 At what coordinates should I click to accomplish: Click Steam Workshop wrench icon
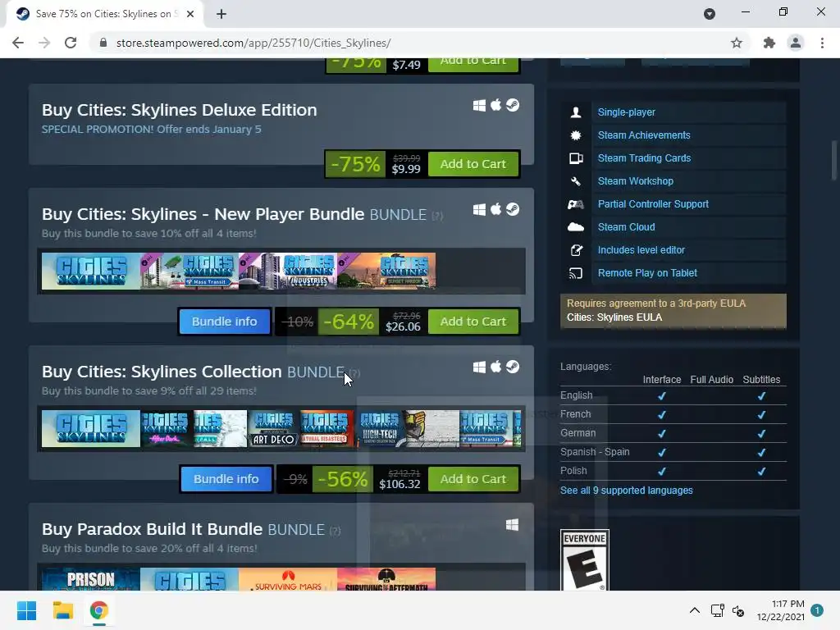[576, 181]
